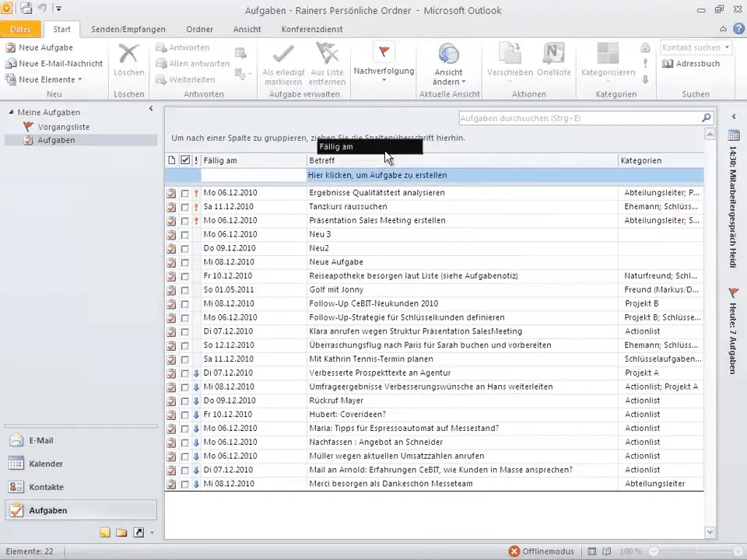Open Kontakte in navigation pane
Viewport: 747px width, 560px height.
tap(45, 487)
